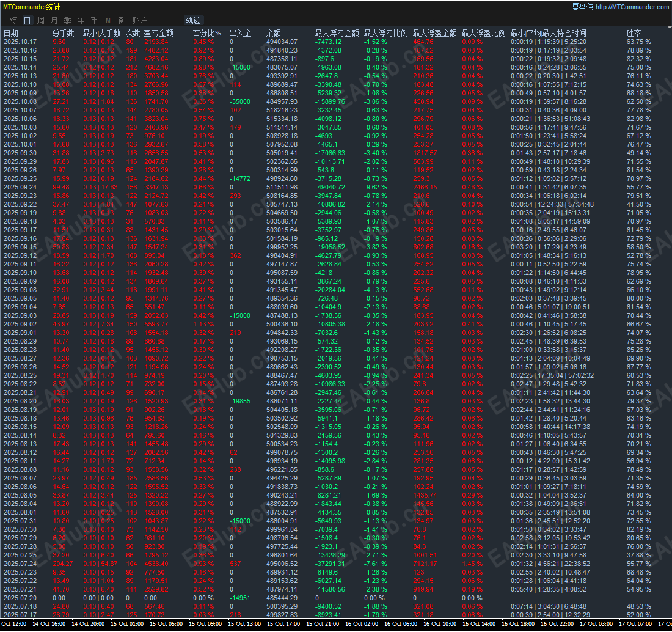Click the 胜率 column header
672x632 pixels.
point(634,33)
